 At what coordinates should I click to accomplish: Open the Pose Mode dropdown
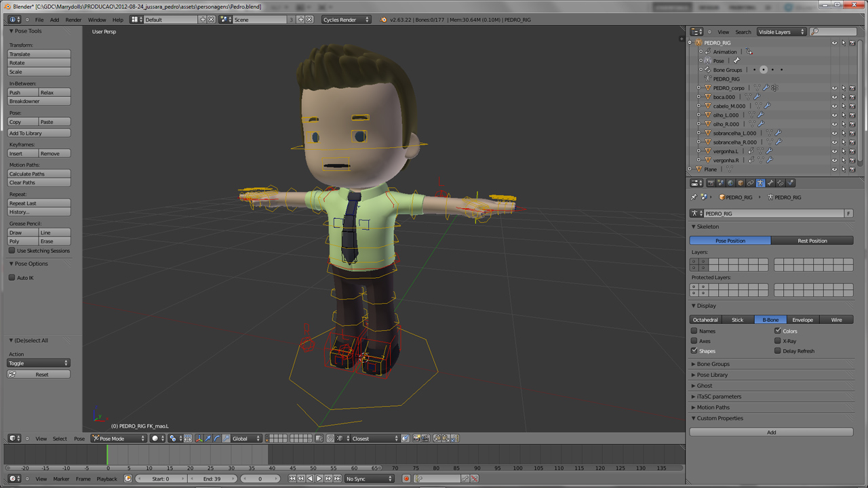(x=119, y=439)
